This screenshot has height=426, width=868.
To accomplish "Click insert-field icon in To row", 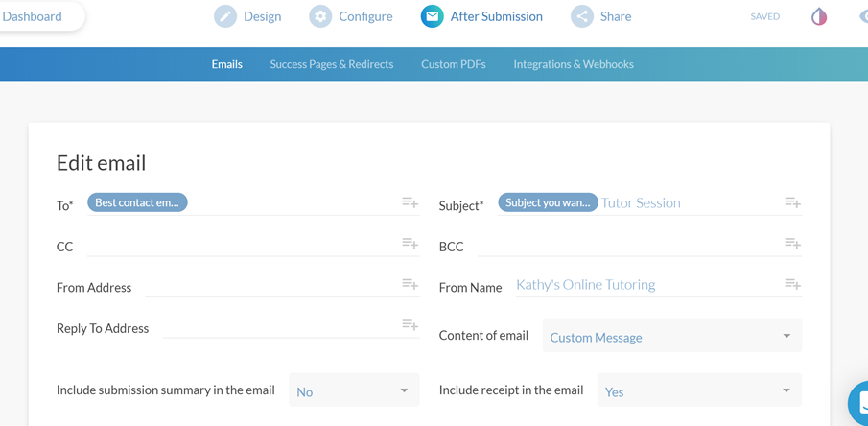I will point(410,202).
